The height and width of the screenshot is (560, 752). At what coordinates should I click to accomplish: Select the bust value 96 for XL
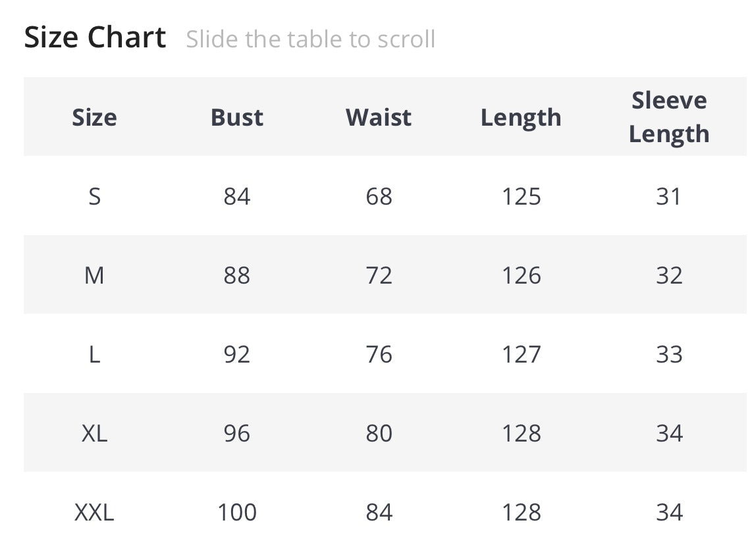coord(237,433)
